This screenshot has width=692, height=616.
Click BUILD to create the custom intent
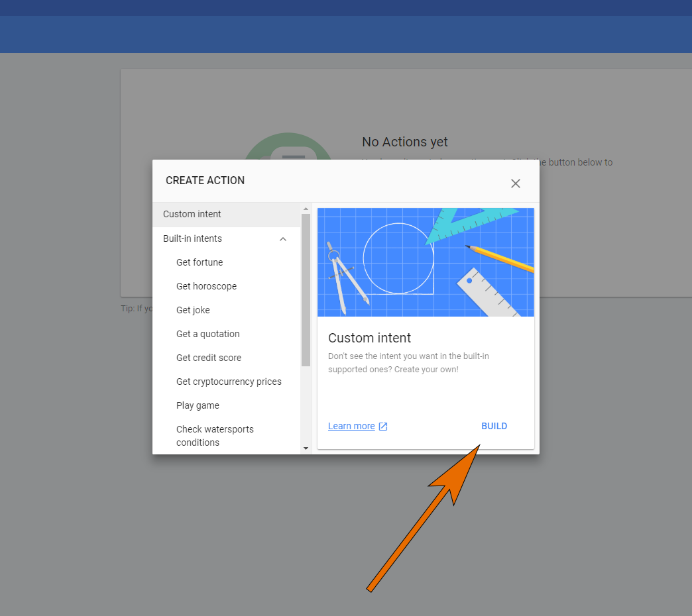494,426
